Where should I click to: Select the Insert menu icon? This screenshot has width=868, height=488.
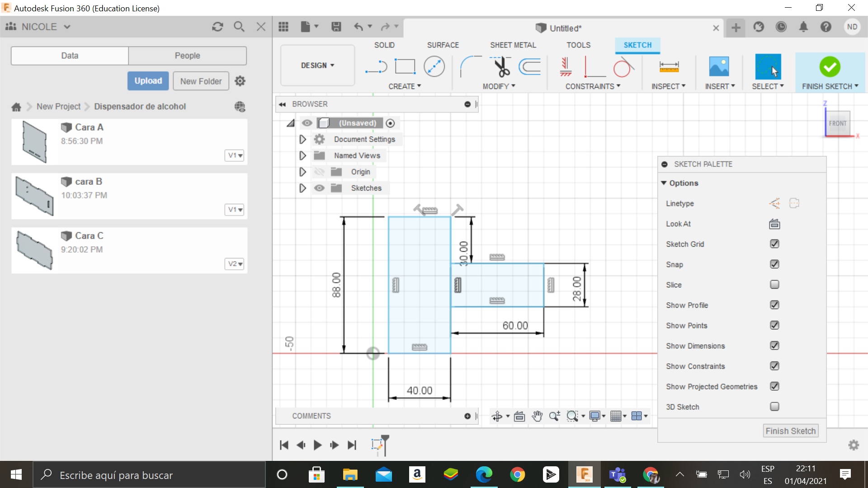718,66
